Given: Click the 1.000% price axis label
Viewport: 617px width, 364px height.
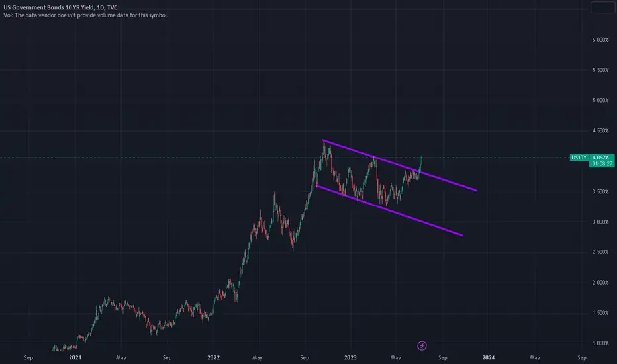Looking at the screenshot, I should coord(600,343).
